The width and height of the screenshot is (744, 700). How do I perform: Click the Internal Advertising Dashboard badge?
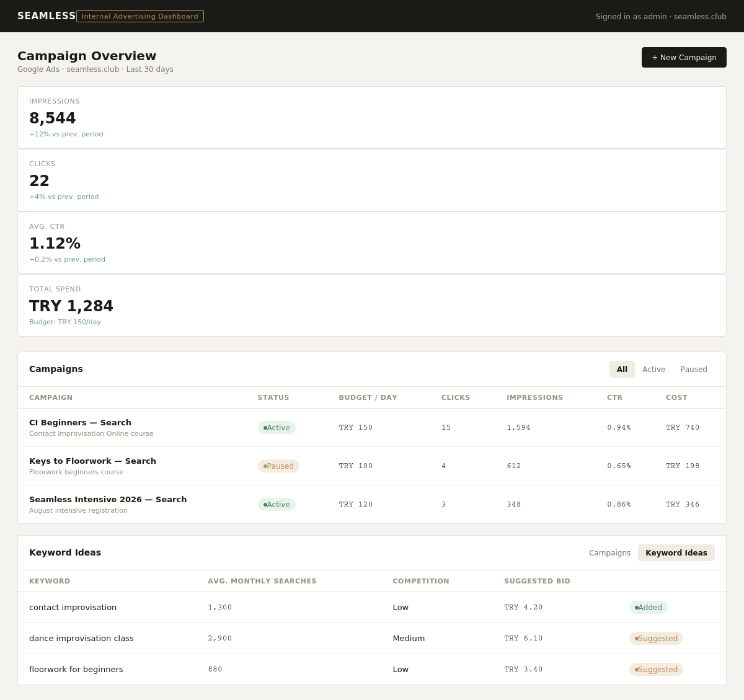(140, 16)
